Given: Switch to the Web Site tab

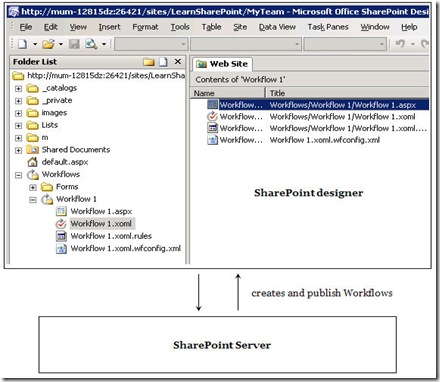Looking at the screenshot, I should (222, 64).
